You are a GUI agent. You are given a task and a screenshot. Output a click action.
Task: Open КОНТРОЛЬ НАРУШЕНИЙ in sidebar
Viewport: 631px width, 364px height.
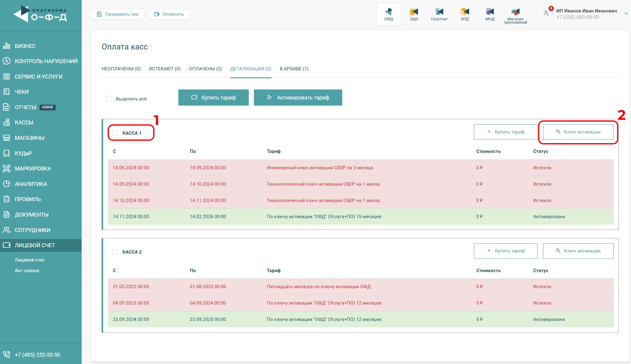coord(41,61)
